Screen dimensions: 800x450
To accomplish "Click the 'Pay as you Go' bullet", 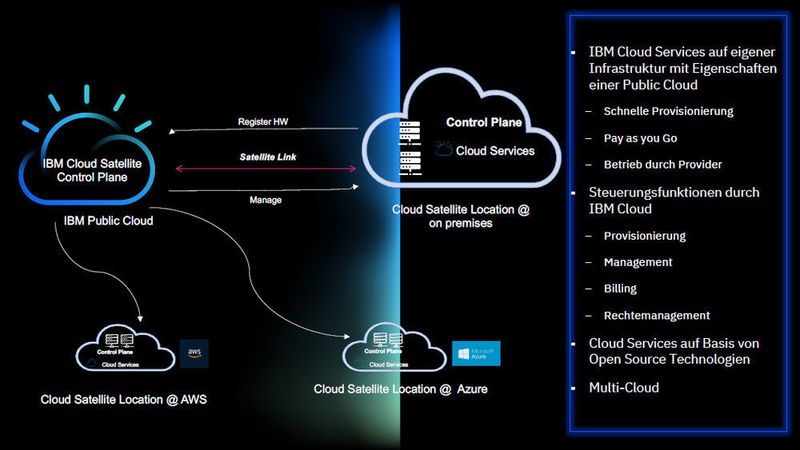I will tap(640, 138).
